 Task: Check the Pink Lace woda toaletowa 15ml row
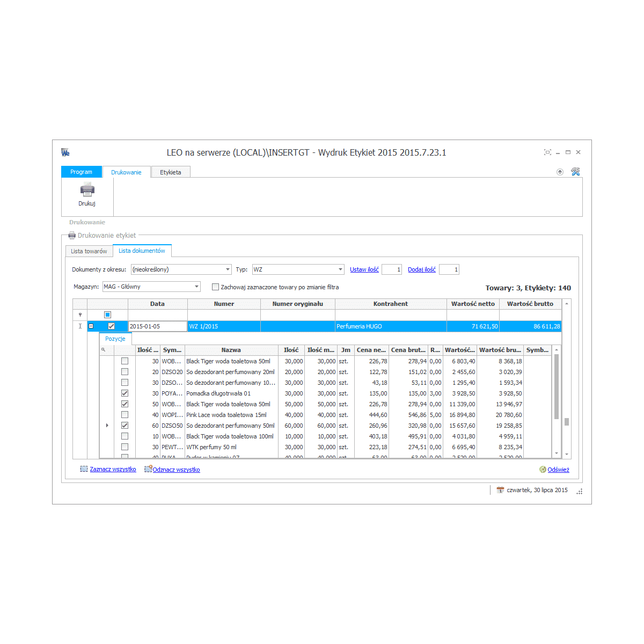125,415
